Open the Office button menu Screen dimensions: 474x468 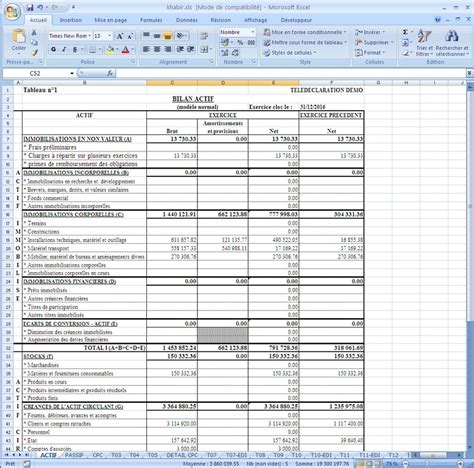(x=12, y=12)
